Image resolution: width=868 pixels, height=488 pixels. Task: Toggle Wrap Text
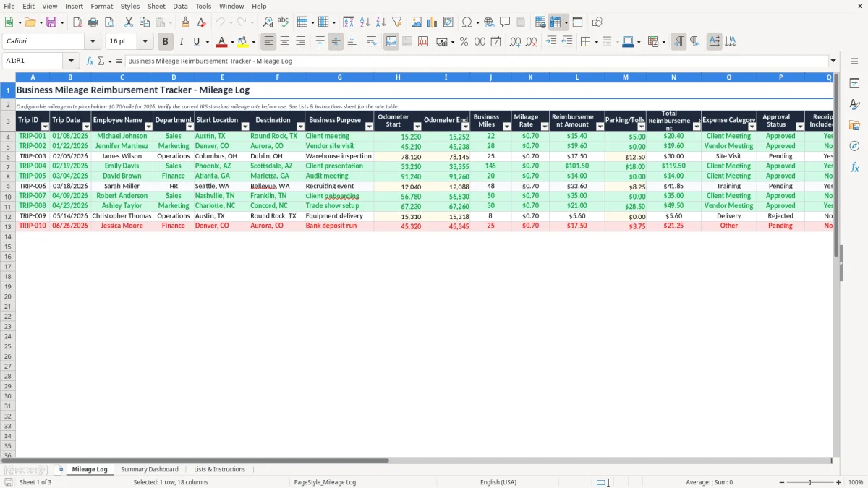pyautogui.click(x=372, y=42)
